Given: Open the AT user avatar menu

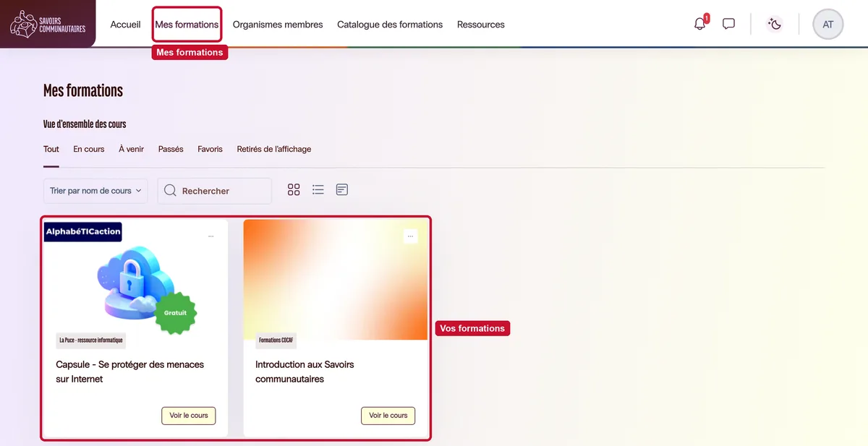Looking at the screenshot, I should [x=828, y=24].
